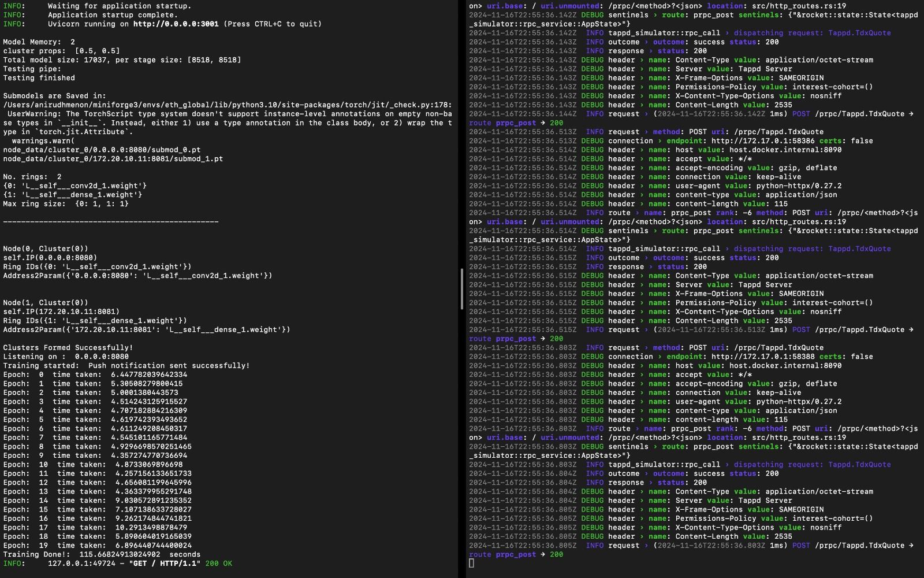
Task: Click 'user-agent value: python-httpx/0.27.2' at 36.514Z
Action: pos(745,186)
